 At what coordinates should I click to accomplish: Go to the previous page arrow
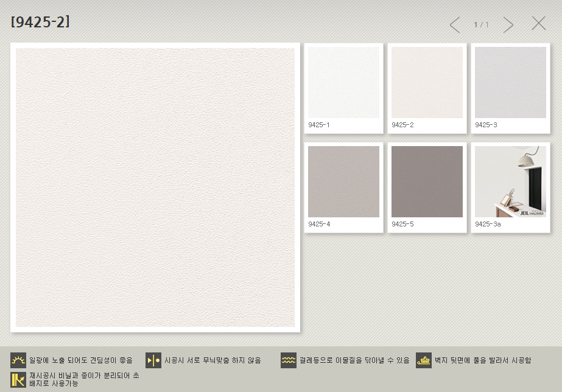point(454,25)
